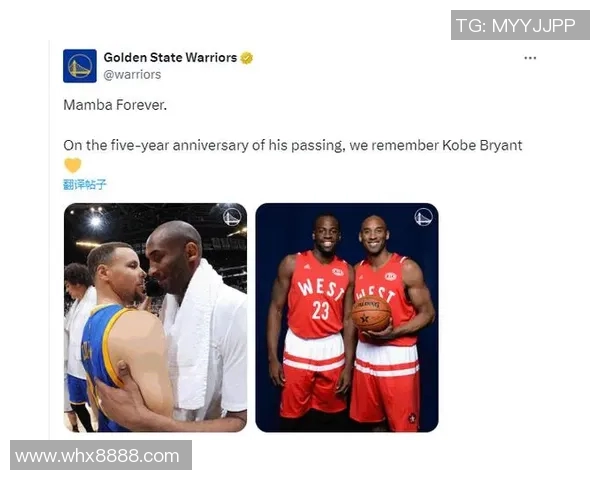600x480 pixels.
Task: Click the yellow heart emoji in the tweet
Action: (x=73, y=165)
